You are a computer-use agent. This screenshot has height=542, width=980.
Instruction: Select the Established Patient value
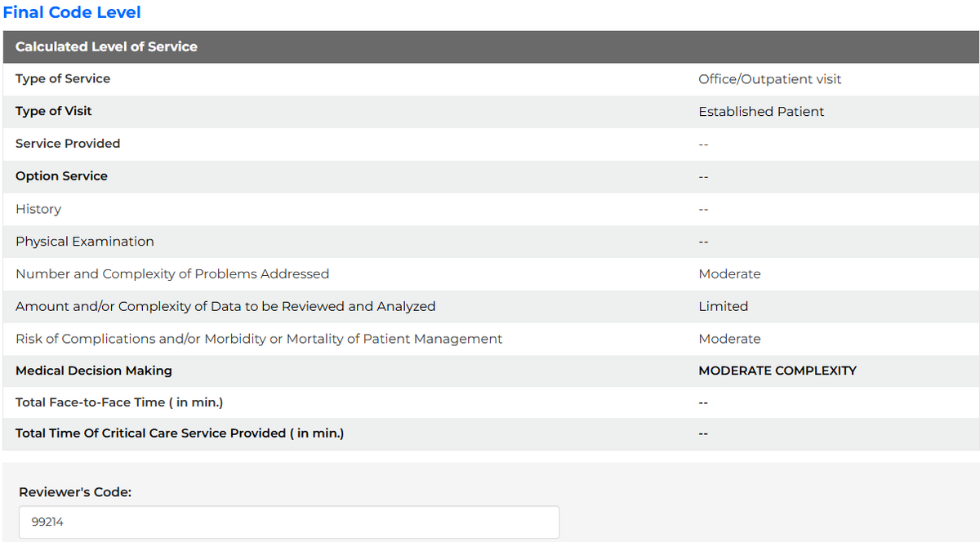coord(761,112)
